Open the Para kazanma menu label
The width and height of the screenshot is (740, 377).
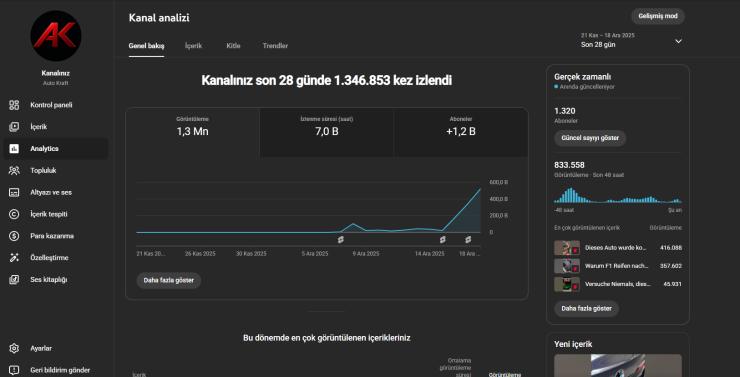point(52,236)
